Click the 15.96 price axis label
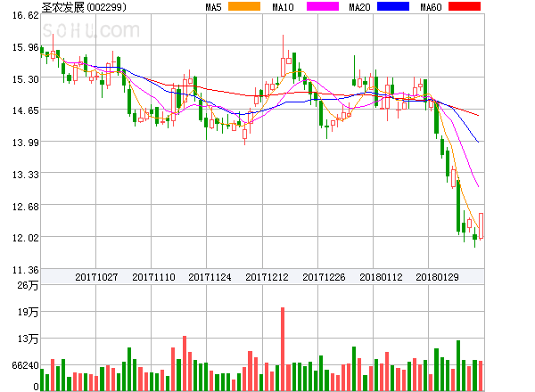Screen dimensions: 535x392 click(x=26, y=47)
